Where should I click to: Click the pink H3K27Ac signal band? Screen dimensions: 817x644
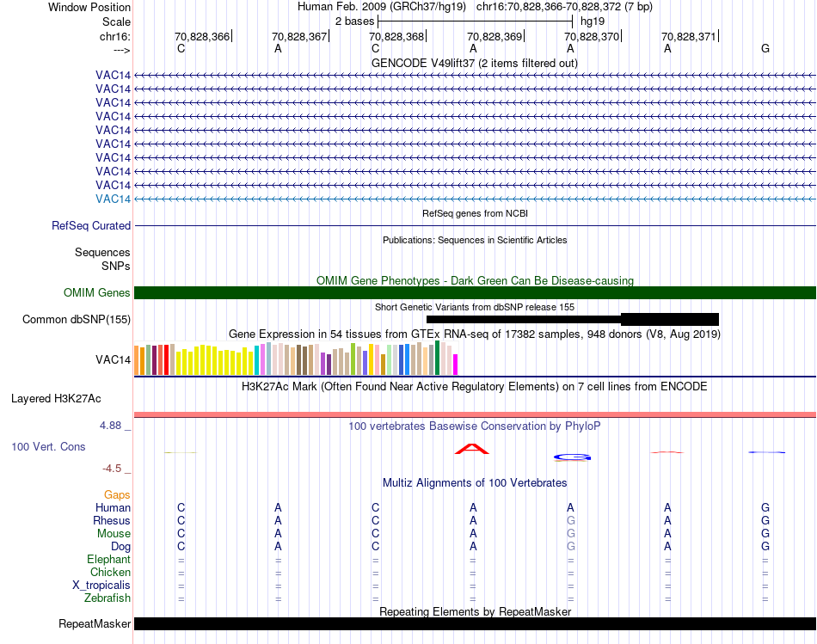pos(475,414)
